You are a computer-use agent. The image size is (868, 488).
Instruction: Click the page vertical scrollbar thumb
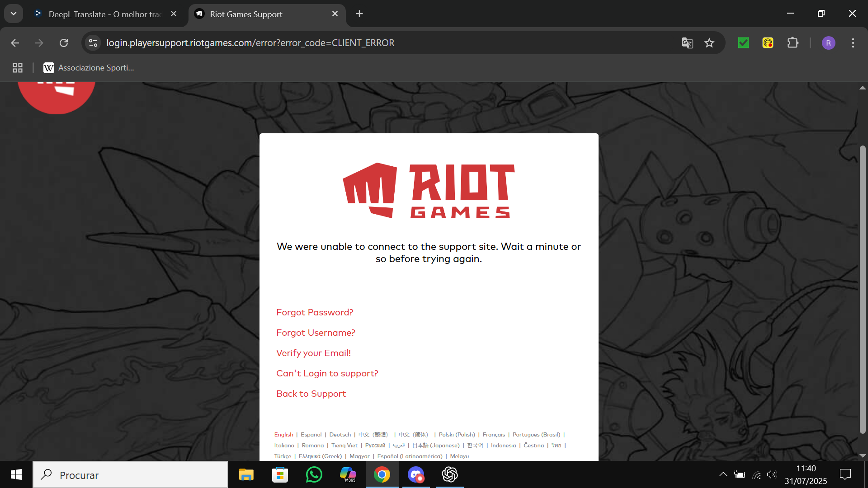[863, 289]
